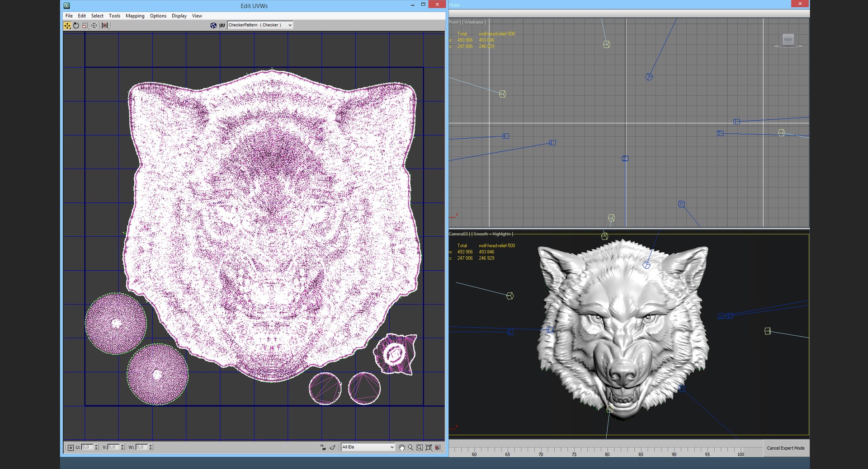
Task: Click the snap toggle icon
Action: (x=438, y=447)
